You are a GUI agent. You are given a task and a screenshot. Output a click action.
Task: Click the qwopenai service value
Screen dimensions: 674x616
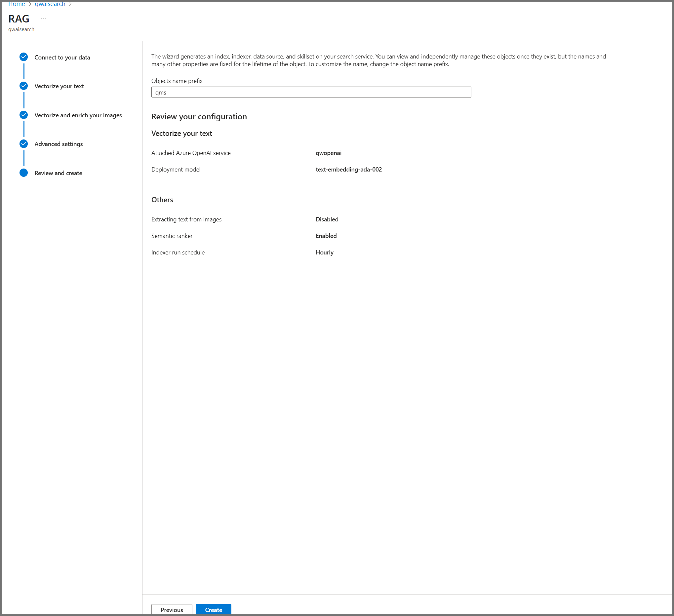tap(328, 153)
